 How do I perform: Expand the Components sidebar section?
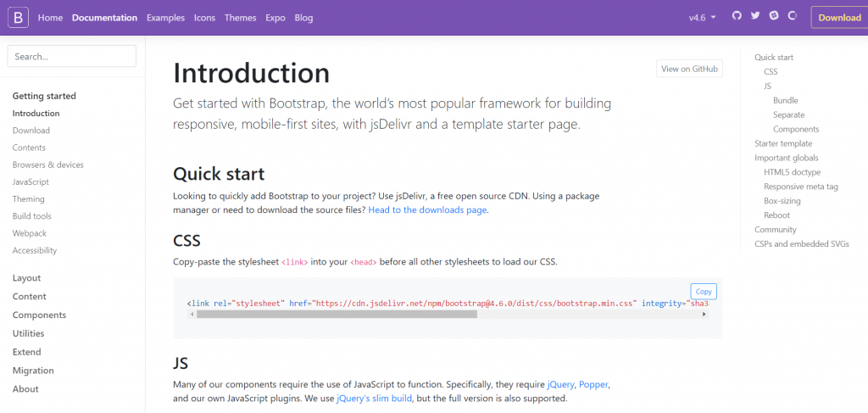pos(39,315)
